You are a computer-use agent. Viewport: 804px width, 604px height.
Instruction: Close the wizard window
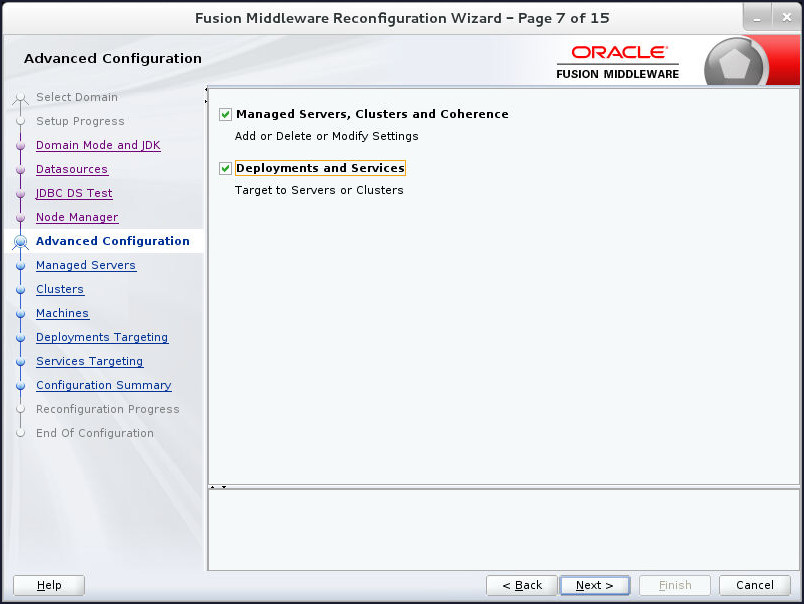pyautogui.click(x=787, y=17)
